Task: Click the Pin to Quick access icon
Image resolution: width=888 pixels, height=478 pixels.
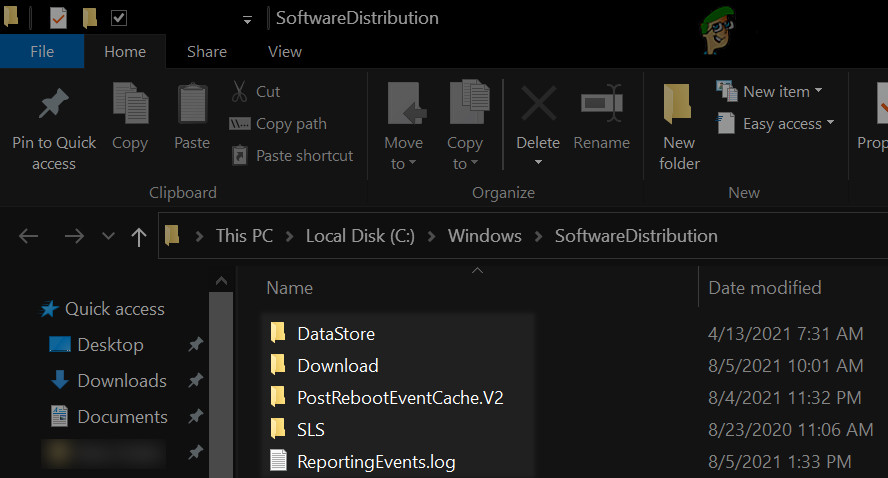Action: point(54,104)
